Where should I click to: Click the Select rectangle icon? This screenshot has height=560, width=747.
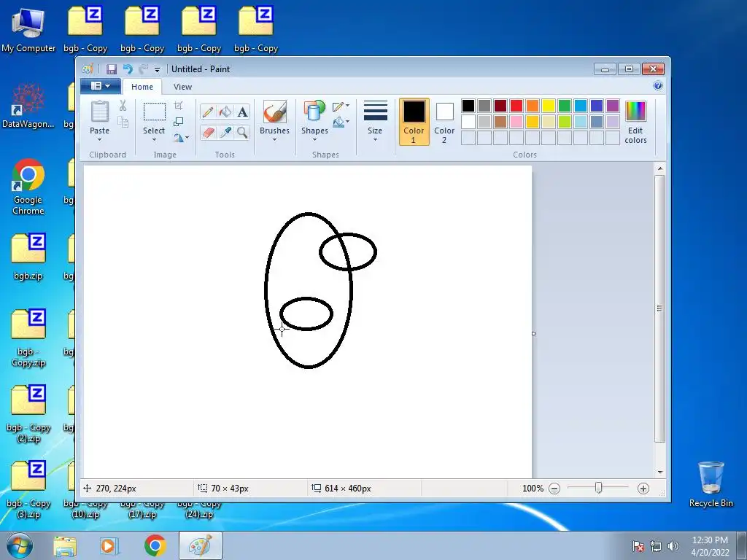tap(155, 112)
